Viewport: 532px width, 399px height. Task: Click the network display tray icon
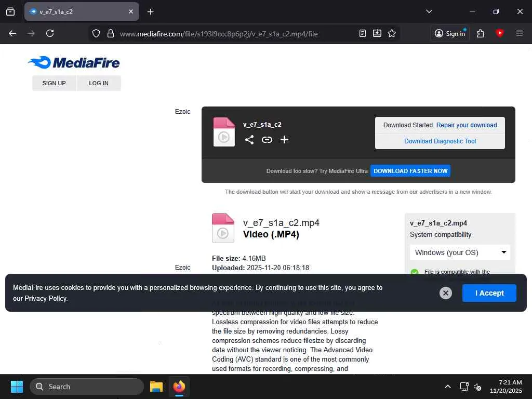click(x=464, y=387)
